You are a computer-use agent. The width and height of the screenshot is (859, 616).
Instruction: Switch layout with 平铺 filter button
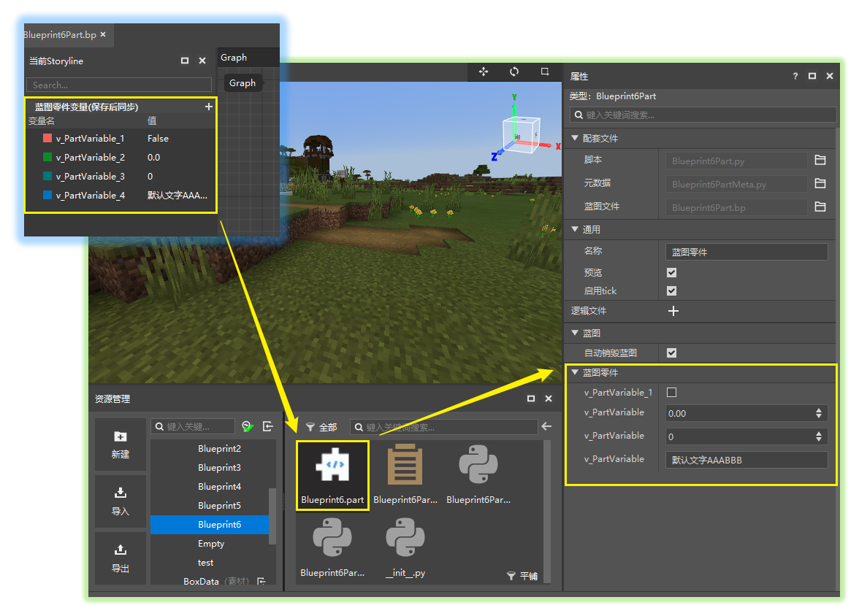522,576
